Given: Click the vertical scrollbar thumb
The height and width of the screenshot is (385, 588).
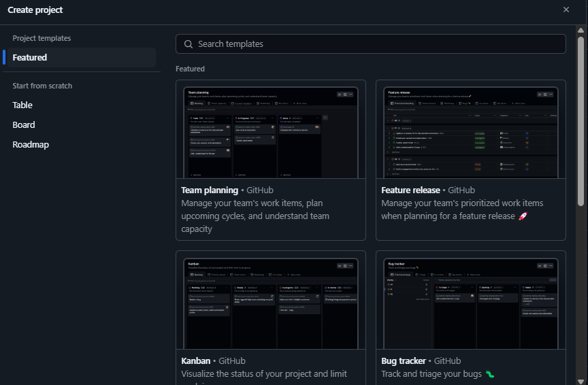Looking at the screenshot, I should pos(581,121).
